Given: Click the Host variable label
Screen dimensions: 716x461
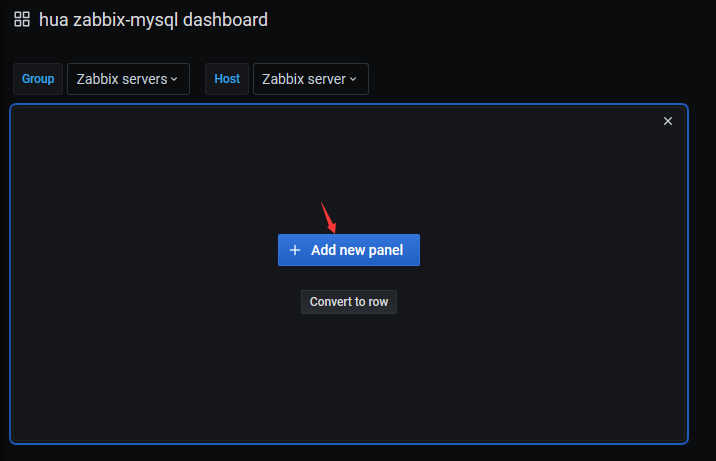Looking at the screenshot, I should (x=227, y=79).
